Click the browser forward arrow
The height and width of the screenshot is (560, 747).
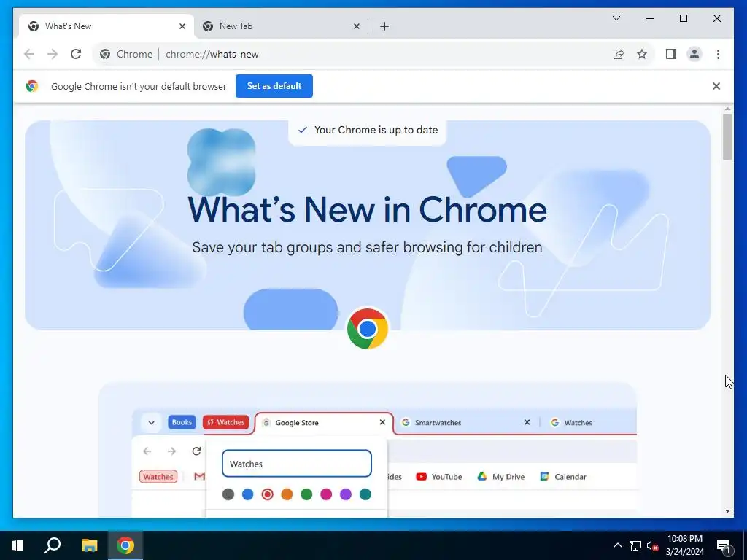tap(53, 54)
